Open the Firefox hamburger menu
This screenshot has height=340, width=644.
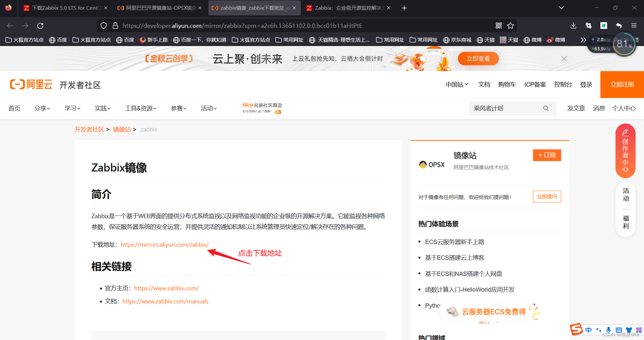pyautogui.click(x=634, y=26)
